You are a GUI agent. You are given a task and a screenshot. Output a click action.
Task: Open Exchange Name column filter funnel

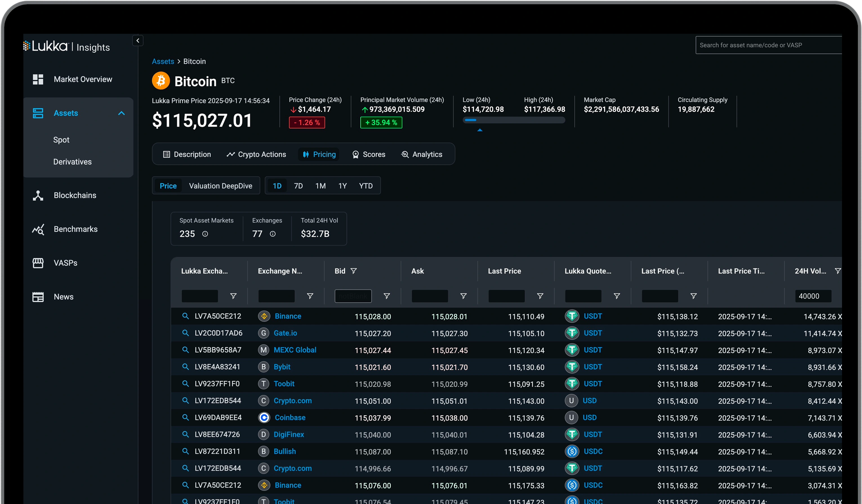[x=310, y=296]
